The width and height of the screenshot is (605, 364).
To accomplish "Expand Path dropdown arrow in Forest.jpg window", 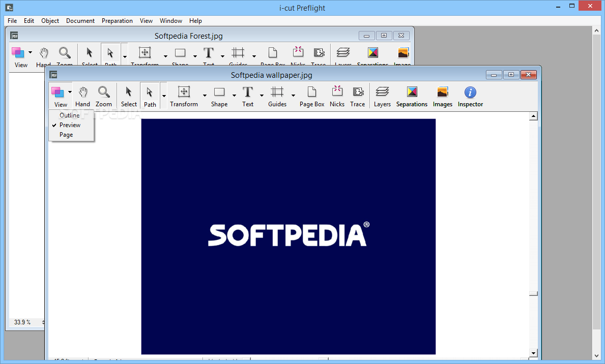I will pos(125,56).
